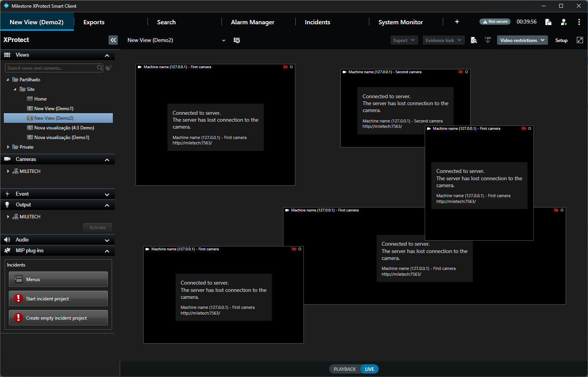Viewport: 588px width, 377px height.
Task: Click the red status icon on Second camera tile
Action: pyautogui.click(x=461, y=72)
